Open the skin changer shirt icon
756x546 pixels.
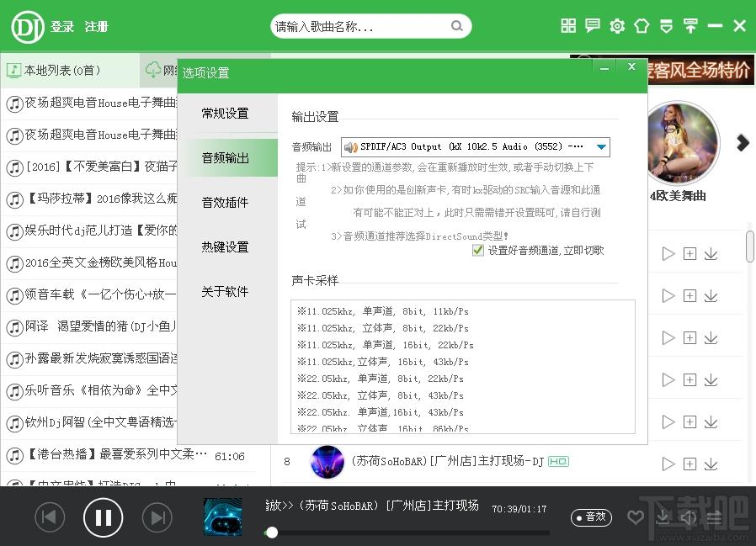[642, 26]
